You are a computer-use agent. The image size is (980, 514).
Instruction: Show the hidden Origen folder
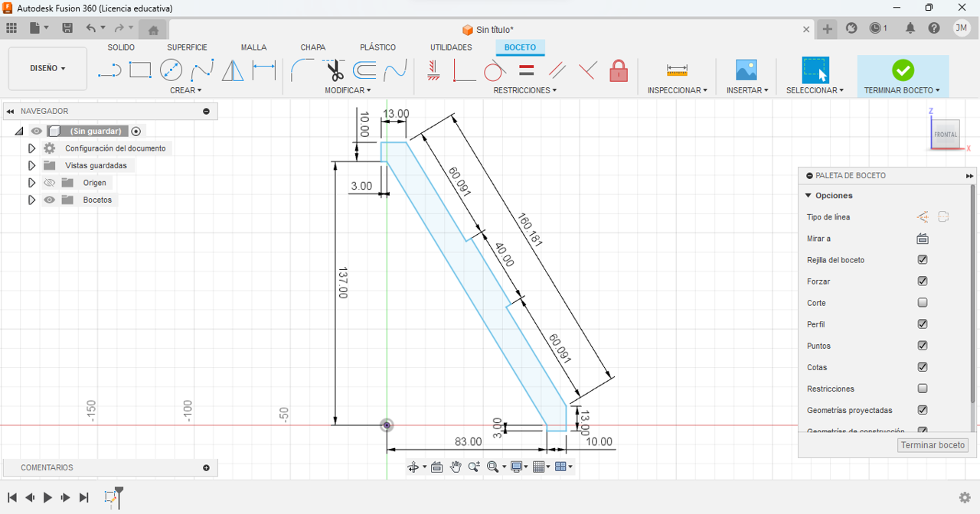50,183
